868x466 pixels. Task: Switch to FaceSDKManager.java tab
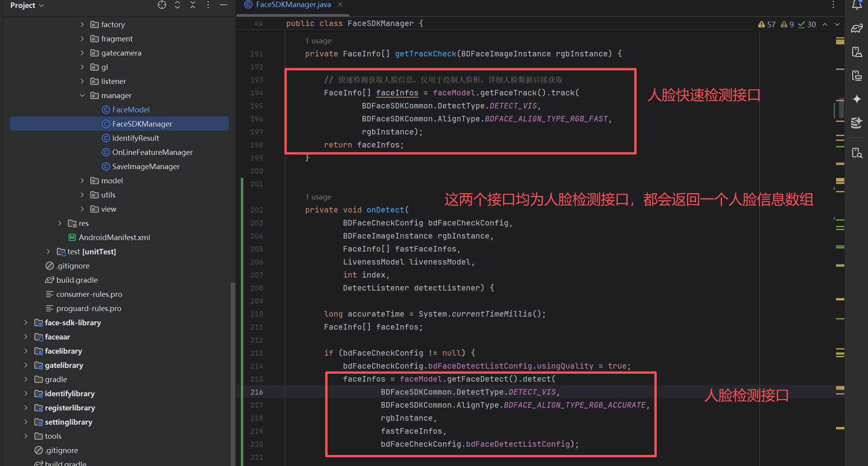tap(293, 5)
